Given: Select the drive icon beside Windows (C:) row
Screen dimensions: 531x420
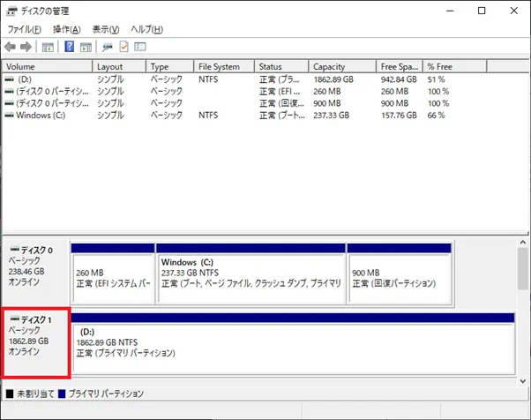Looking at the screenshot, I should [10, 116].
